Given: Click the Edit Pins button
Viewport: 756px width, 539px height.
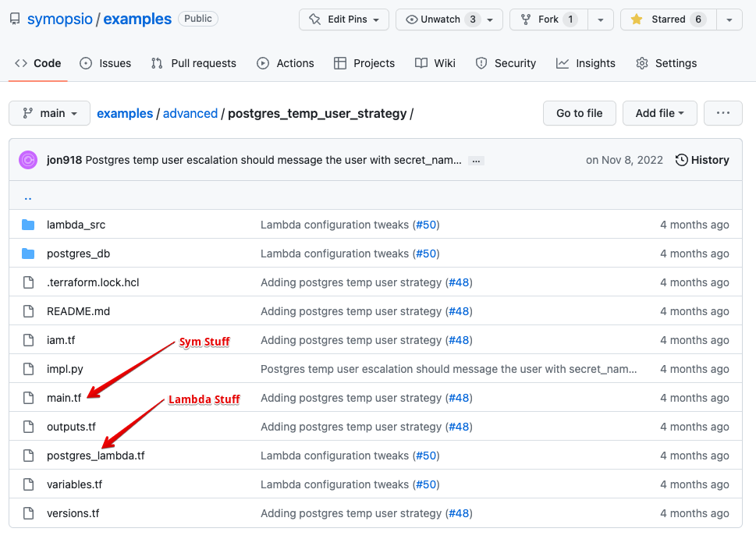Looking at the screenshot, I should 344,20.
